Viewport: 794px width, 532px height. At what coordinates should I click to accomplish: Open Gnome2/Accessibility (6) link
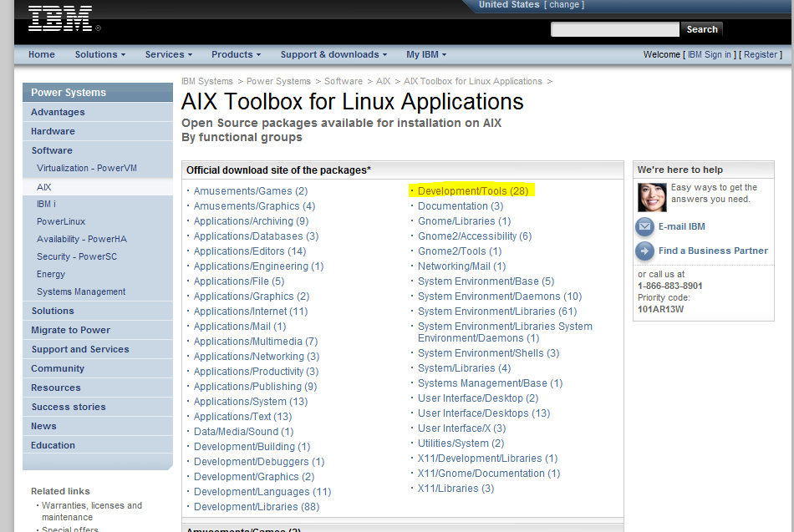pos(475,236)
